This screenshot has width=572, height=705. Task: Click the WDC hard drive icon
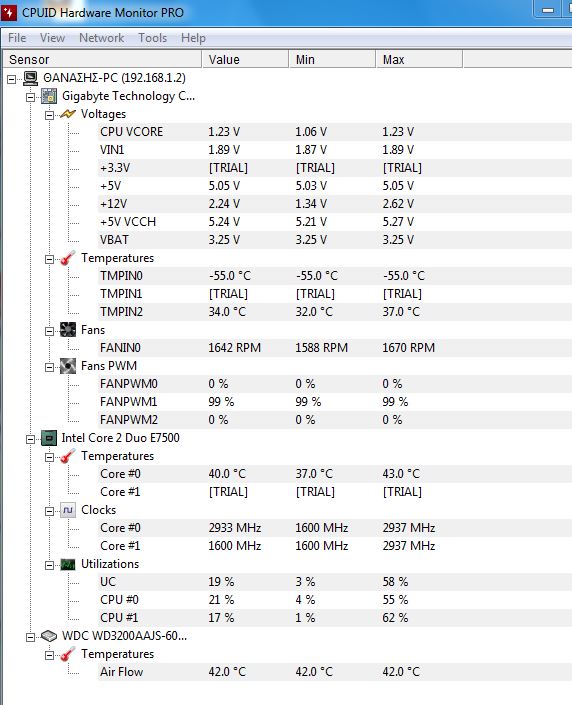click(49, 636)
